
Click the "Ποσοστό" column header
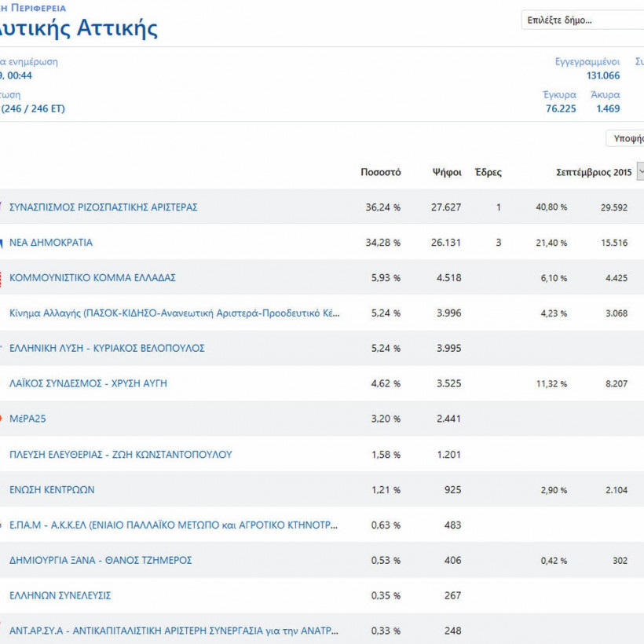pos(381,172)
